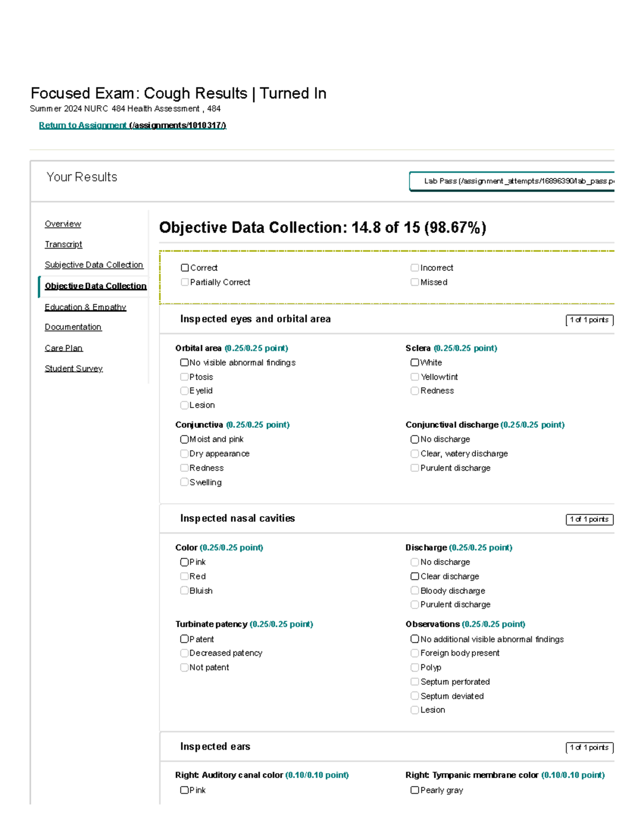Check Moist and pink conjunctiva option
This screenshot has height=834, width=644.
pyautogui.click(x=185, y=439)
